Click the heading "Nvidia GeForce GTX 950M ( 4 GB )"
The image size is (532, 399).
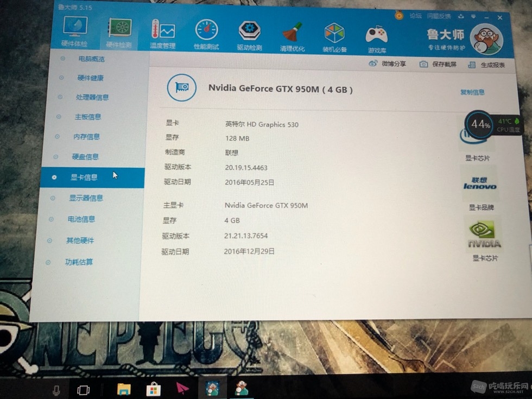coord(281,89)
